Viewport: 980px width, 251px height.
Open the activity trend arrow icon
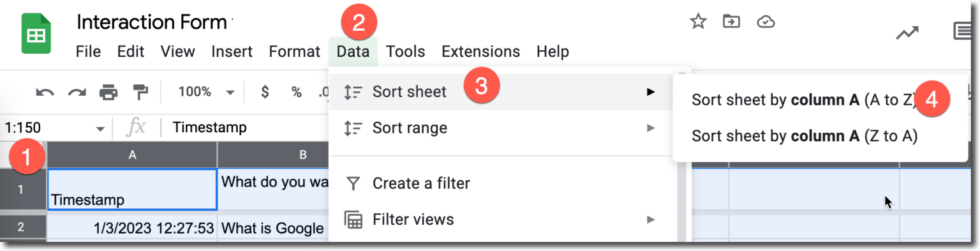pos(907,33)
